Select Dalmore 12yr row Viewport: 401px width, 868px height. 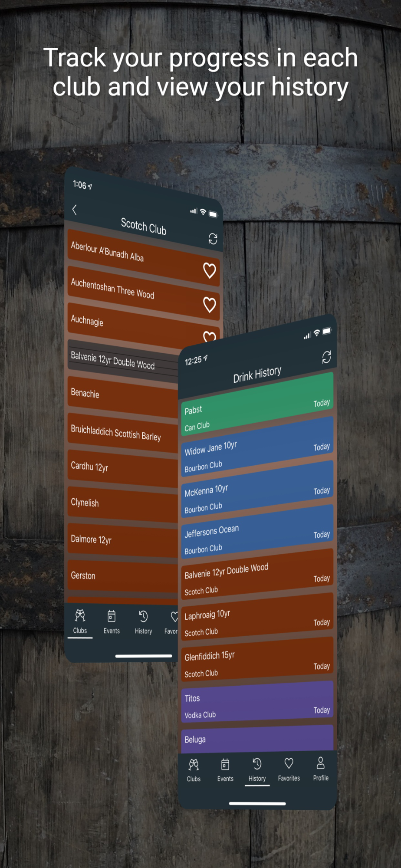123,540
